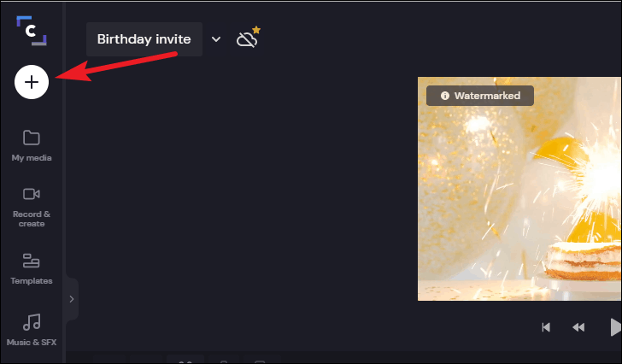Select the Record & create camera icon
The image size is (622, 364).
pyautogui.click(x=32, y=194)
